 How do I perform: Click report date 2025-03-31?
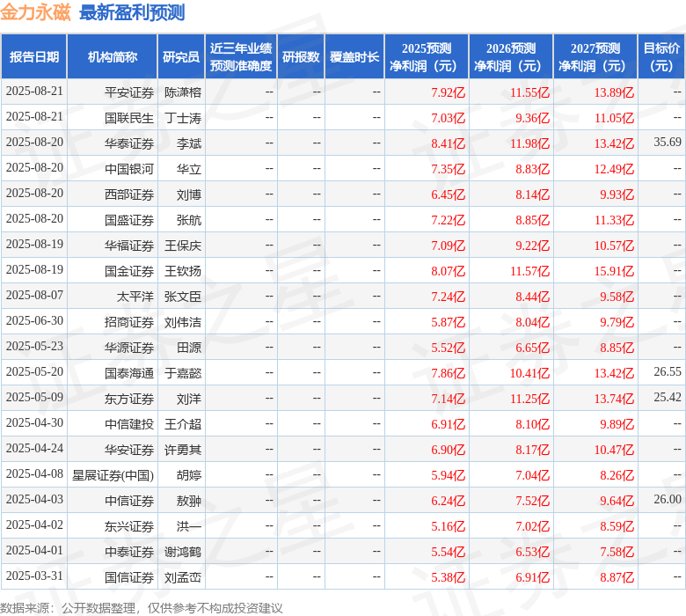[x=34, y=576]
